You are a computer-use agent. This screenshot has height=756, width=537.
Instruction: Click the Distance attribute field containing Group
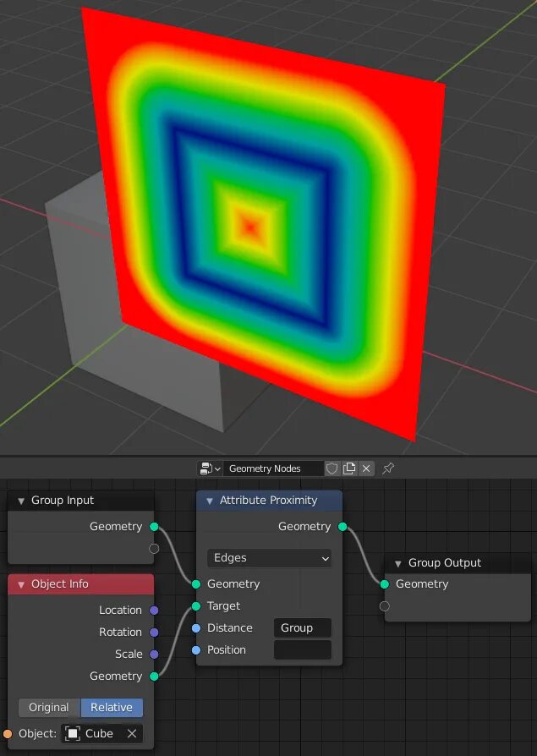302,627
